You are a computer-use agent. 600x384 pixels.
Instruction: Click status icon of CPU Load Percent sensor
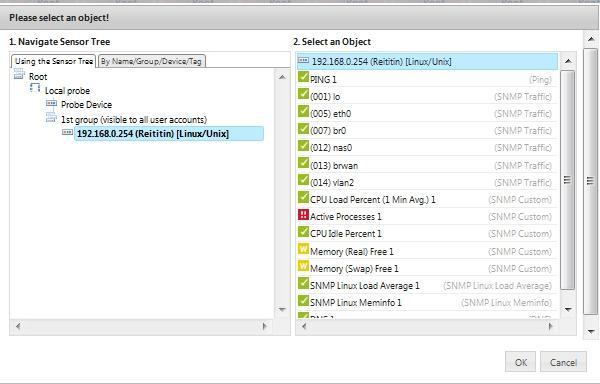coord(303,197)
